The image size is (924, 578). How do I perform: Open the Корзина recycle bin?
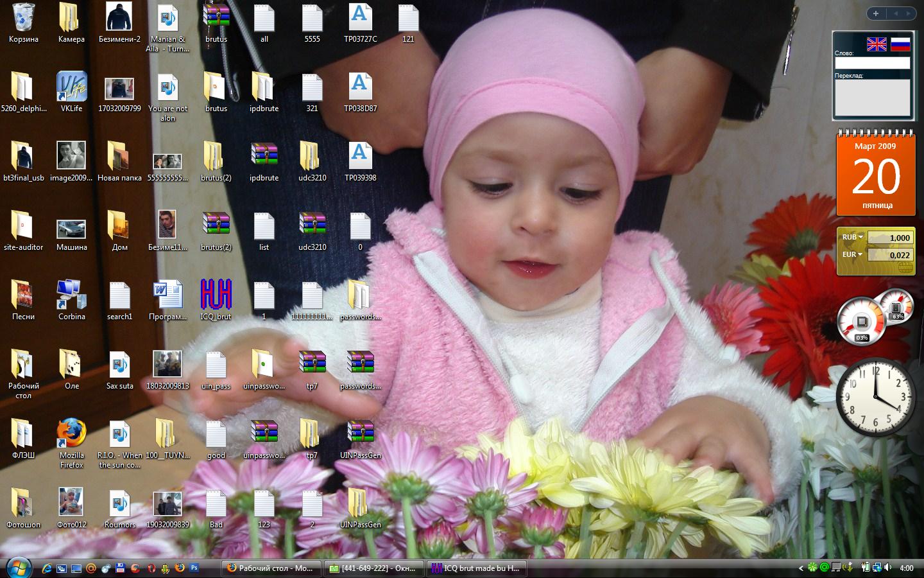point(23,18)
